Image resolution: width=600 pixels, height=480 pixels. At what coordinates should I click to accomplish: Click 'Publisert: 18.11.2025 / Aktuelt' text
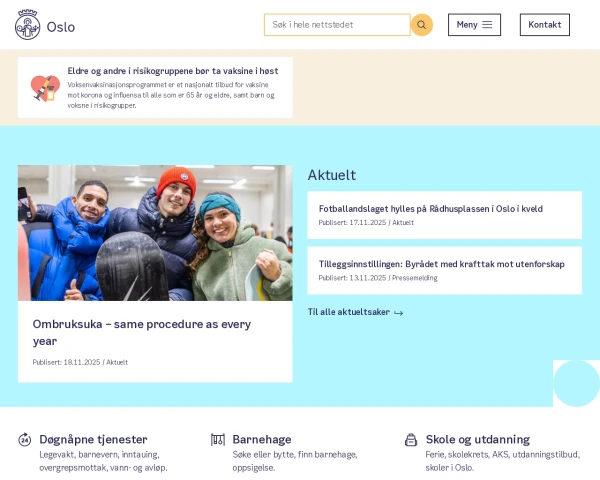pos(80,362)
